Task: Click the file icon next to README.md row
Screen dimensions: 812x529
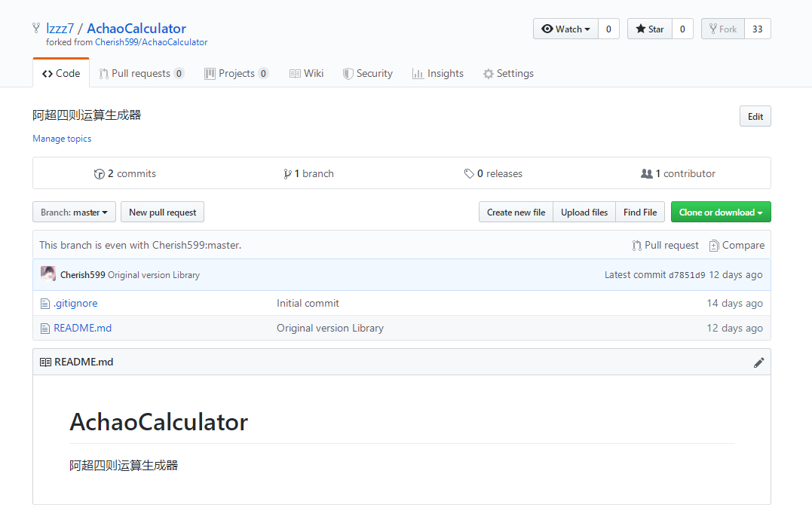Action: click(x=45, y=329)
